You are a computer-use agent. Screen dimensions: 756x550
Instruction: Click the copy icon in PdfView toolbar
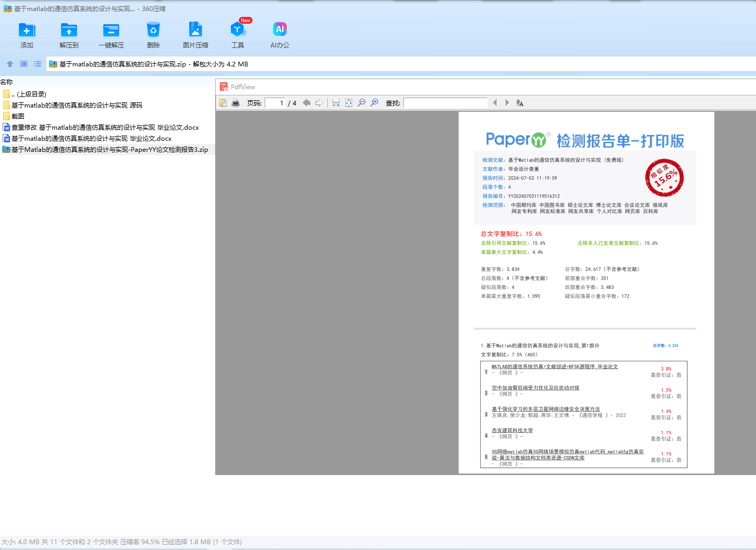coord(223,103)
